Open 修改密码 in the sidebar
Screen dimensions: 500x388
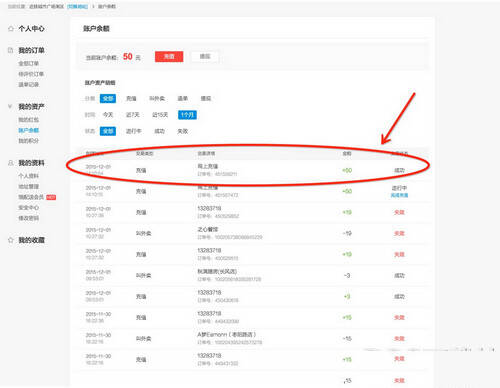click(29, 218)
